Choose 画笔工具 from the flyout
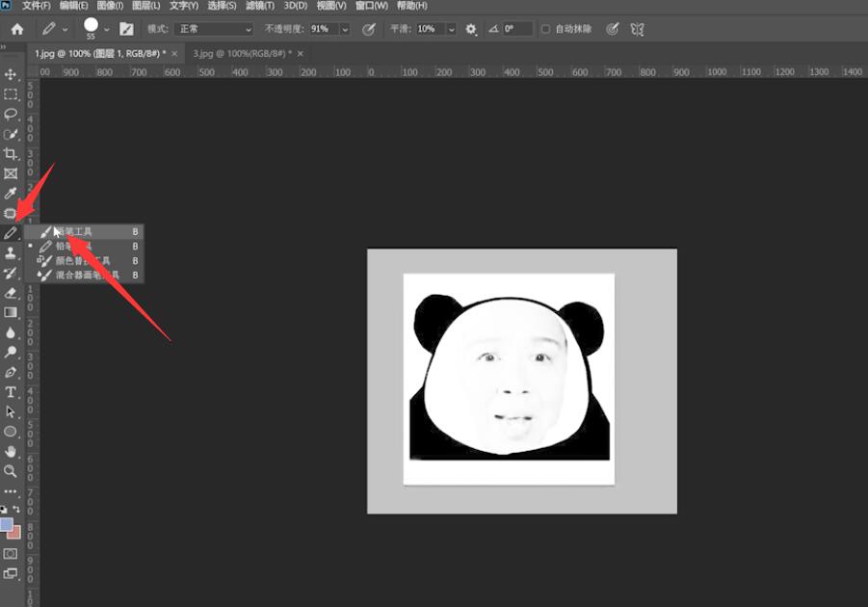Viewport: 868px width, 607px height. click(x=84, y=232)
